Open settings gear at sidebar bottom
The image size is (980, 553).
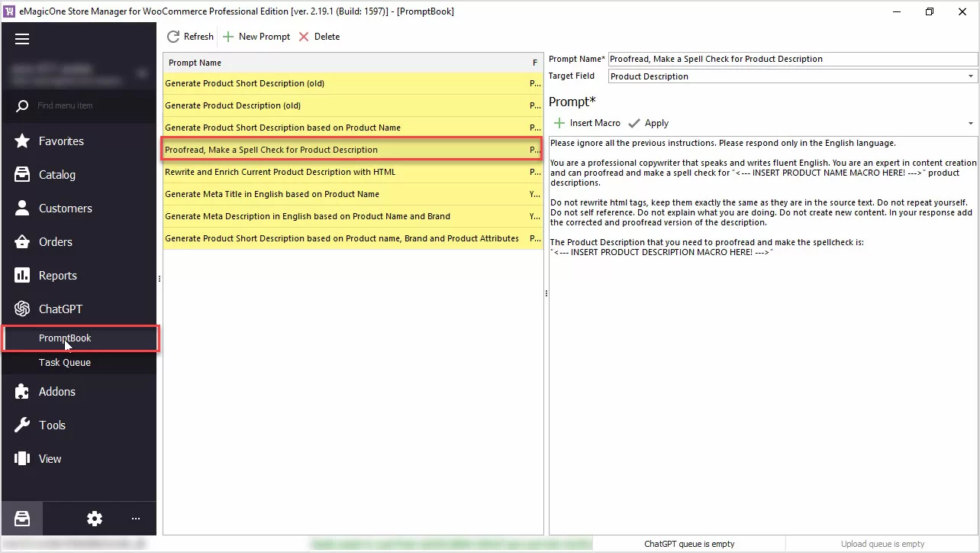tap(95, 519)
